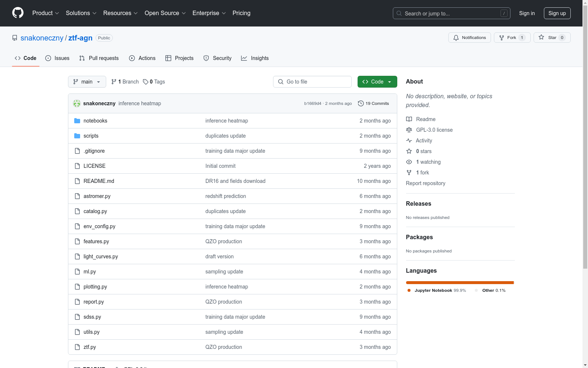Click the notebooks folder icon
Viewport: 588px width, 368px height.
(x=77, y=121)
